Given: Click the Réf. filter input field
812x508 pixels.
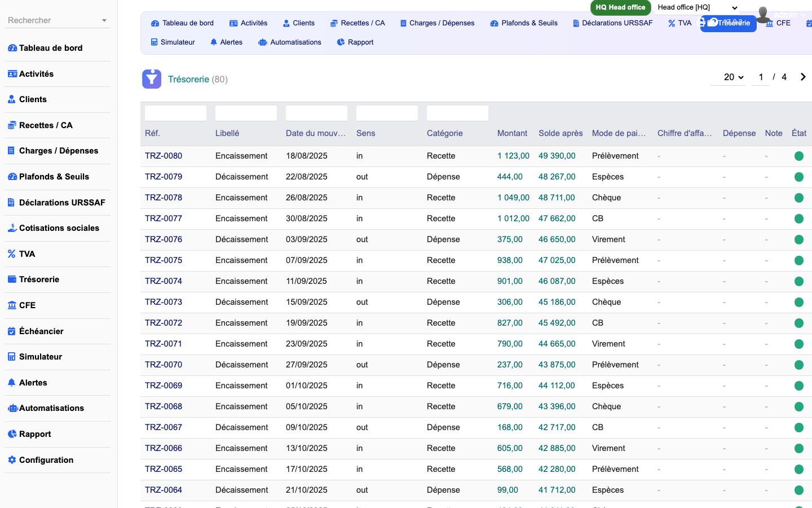Looking at the screenshot, I should pyautogui.click(x=175, y=113).
